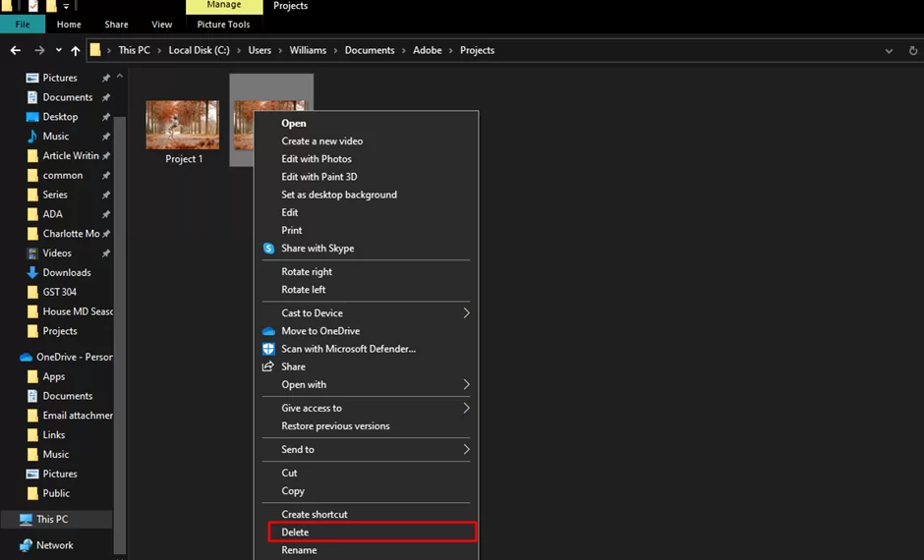Click the Back navigation arrow
The width and height of the screenshot is (924, 560).
16,51
